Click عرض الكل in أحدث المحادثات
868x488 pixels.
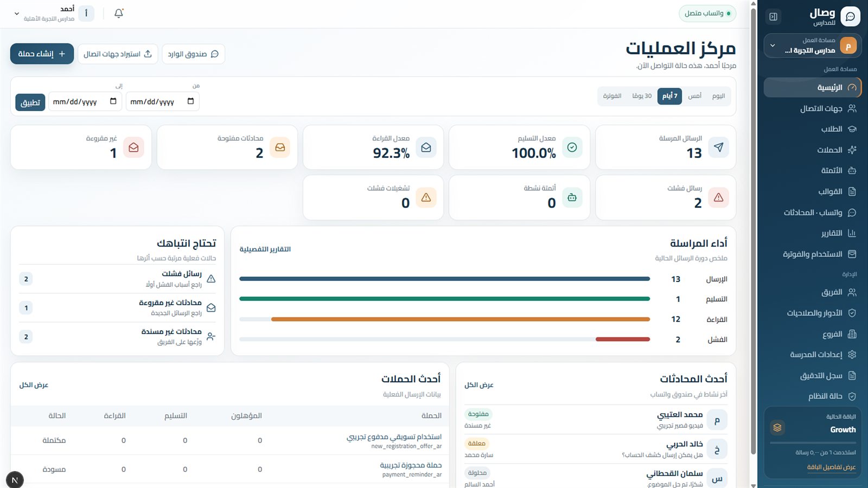(x=479, y=385)
